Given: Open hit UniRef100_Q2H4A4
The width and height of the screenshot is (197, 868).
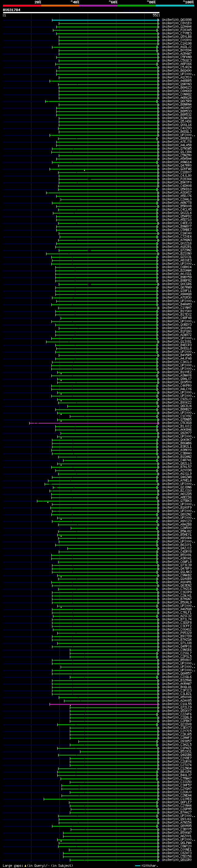Looking at the screenshot, I should (x=177, y=26).
